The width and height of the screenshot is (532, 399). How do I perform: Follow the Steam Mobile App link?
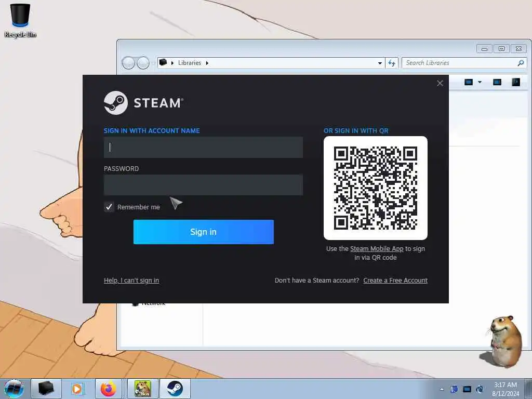point(377,249)
